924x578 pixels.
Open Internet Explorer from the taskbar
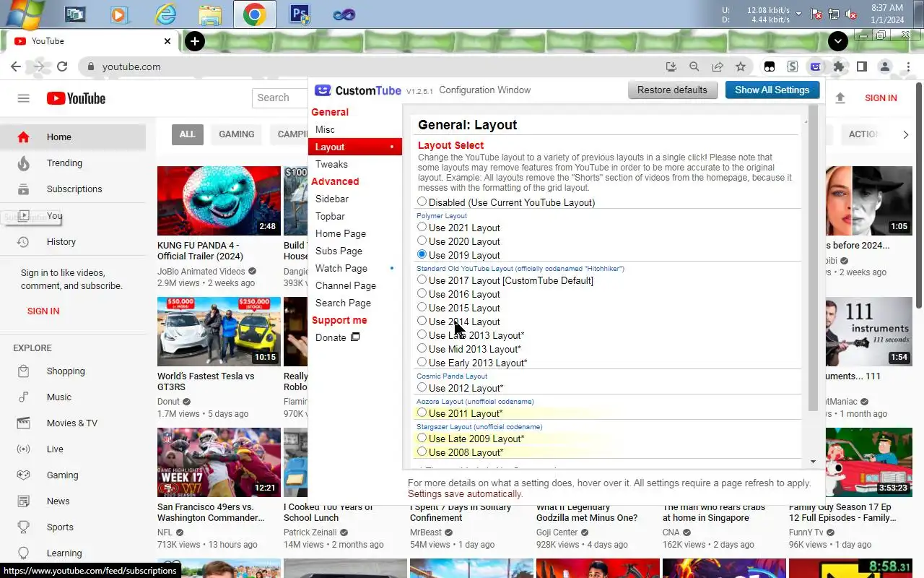click(166, 14)
